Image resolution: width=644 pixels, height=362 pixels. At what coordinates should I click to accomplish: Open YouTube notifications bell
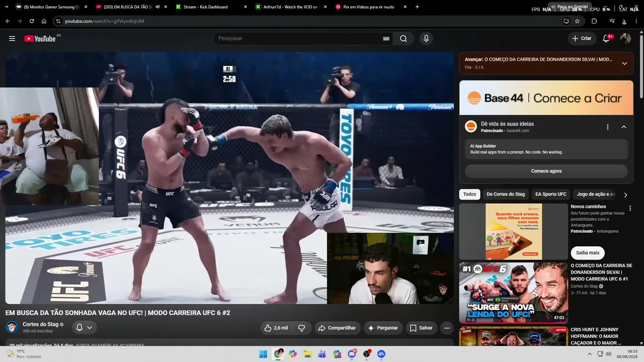pyautogui.click(x=607, y=39)
